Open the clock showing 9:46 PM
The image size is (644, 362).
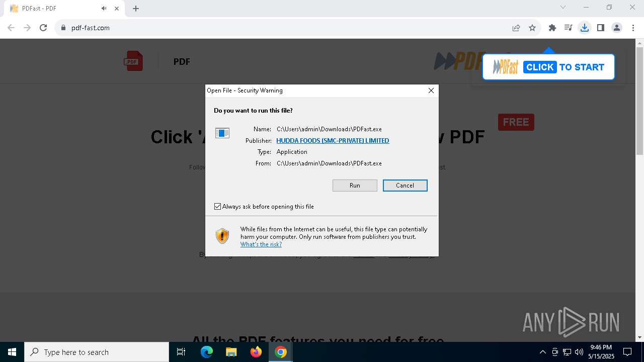[x=601, y=352]
